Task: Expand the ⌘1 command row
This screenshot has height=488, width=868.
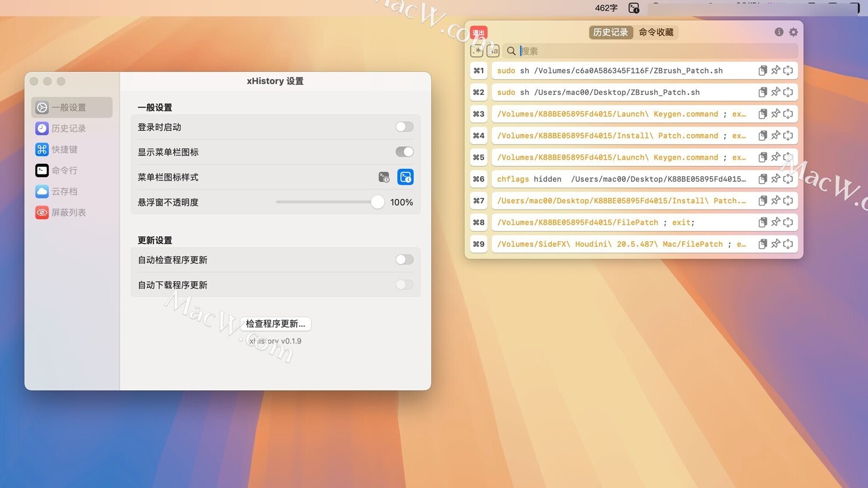Action: point(788,71)
